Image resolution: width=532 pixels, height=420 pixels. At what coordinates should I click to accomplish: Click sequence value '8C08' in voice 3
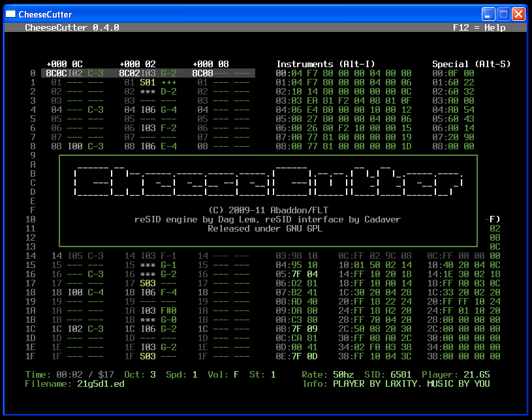click(x=202, y=73)
